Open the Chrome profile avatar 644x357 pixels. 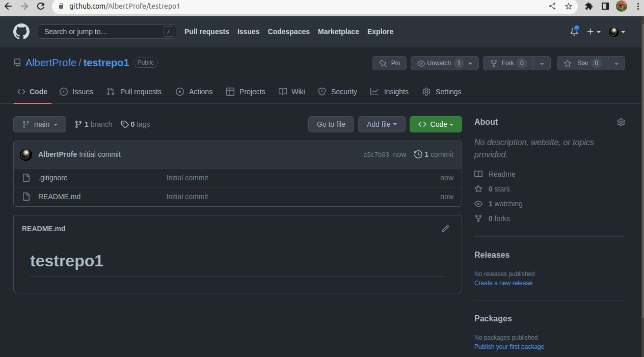(x=622, y=7)
